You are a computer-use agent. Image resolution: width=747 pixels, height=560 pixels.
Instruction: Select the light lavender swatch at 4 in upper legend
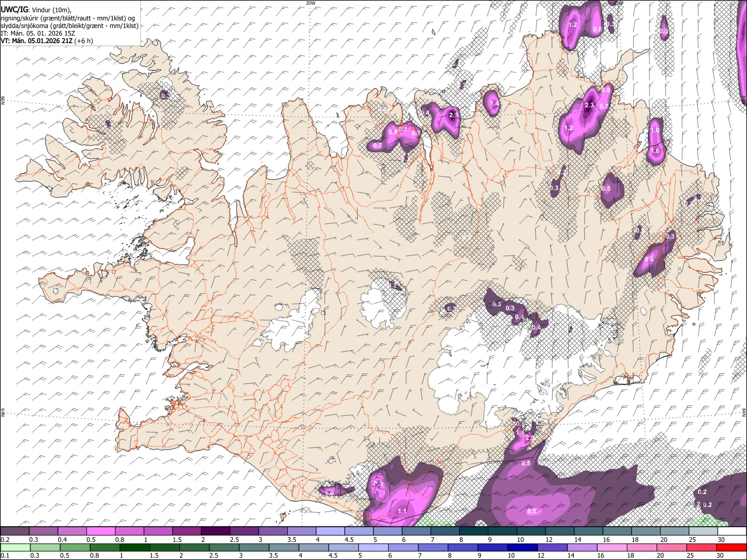(x=330, y=531)
